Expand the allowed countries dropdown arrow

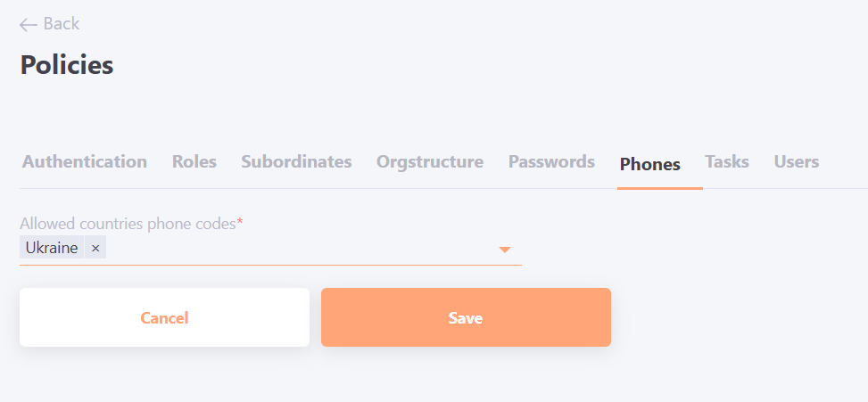(505, 250)
